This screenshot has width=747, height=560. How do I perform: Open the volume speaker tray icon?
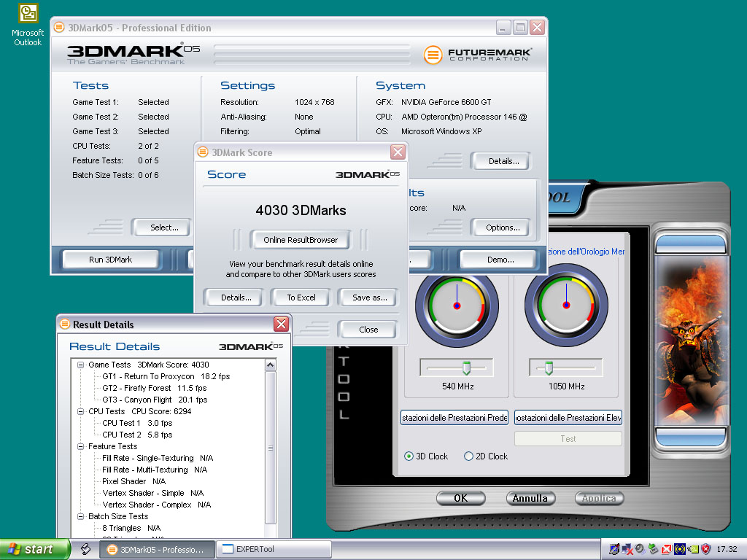click(640, 549)
